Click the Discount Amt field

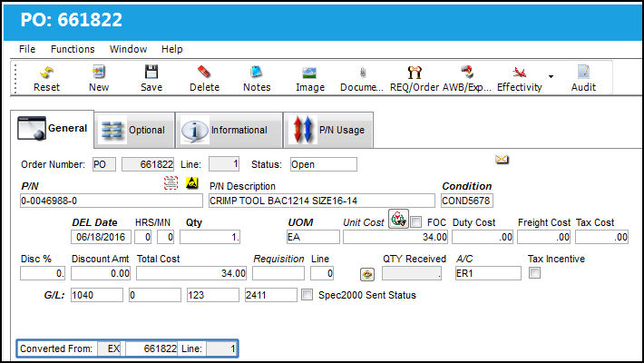101,273
